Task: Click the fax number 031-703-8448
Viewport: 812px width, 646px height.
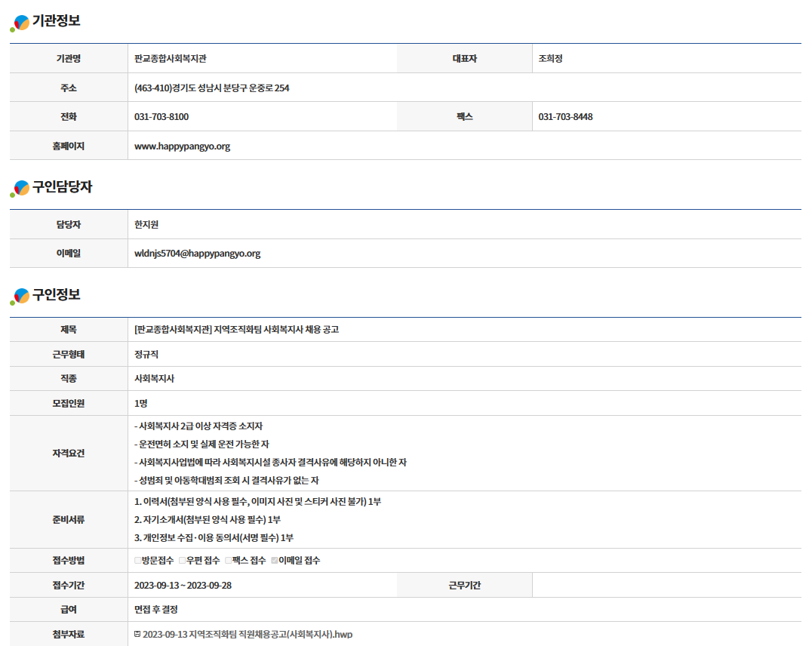Action: pos(565,117)
